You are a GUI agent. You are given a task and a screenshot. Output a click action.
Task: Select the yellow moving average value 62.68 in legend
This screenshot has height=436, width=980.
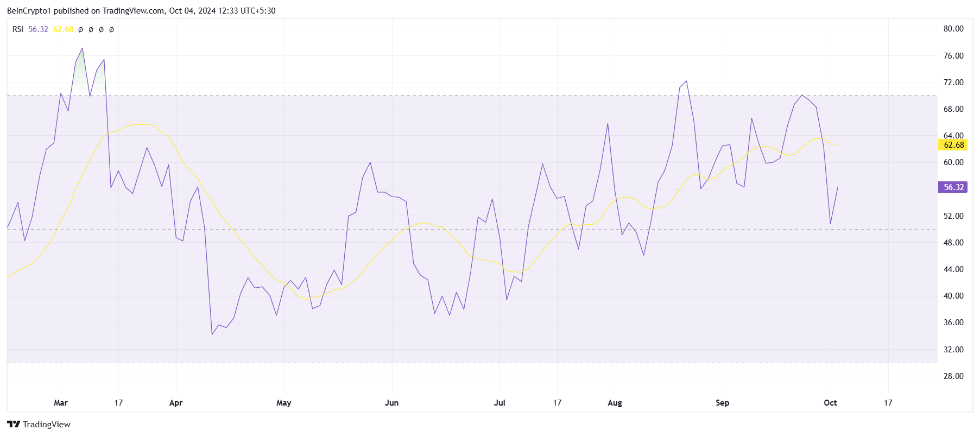pos(63,29)
